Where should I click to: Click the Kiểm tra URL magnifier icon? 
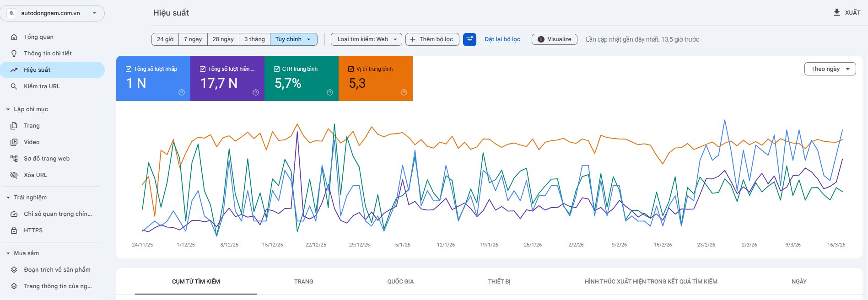pos(14,86)
